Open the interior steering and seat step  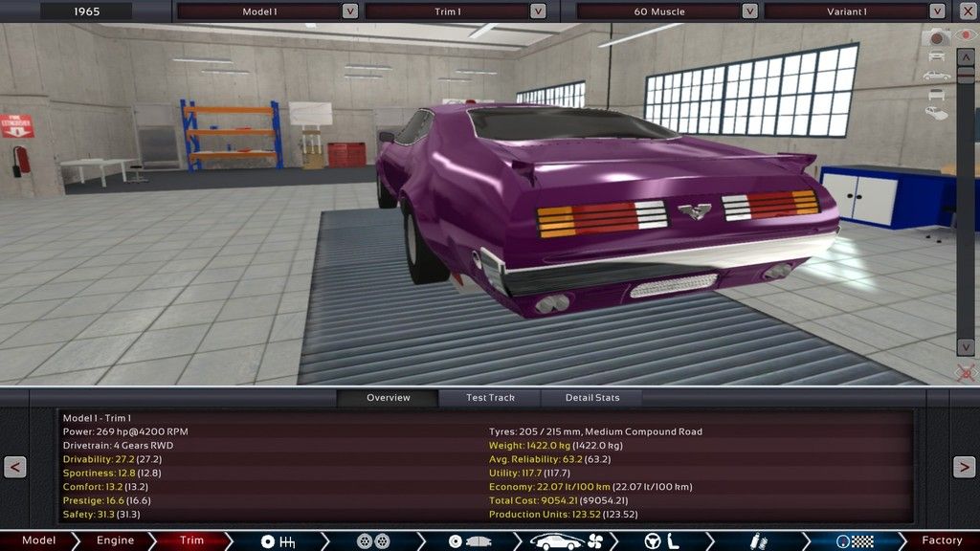(x=662, y=541)
